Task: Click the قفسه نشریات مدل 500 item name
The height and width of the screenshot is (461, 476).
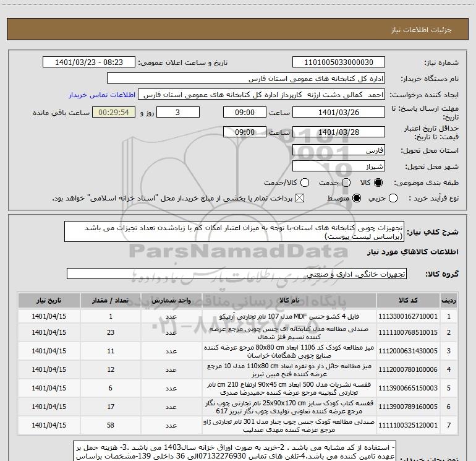Action: [x=289, y=389]
